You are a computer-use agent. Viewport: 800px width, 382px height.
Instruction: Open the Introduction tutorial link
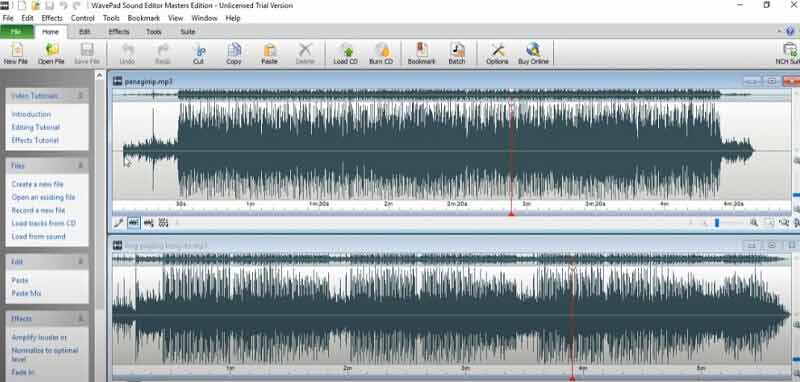click(x=31, y=114)
